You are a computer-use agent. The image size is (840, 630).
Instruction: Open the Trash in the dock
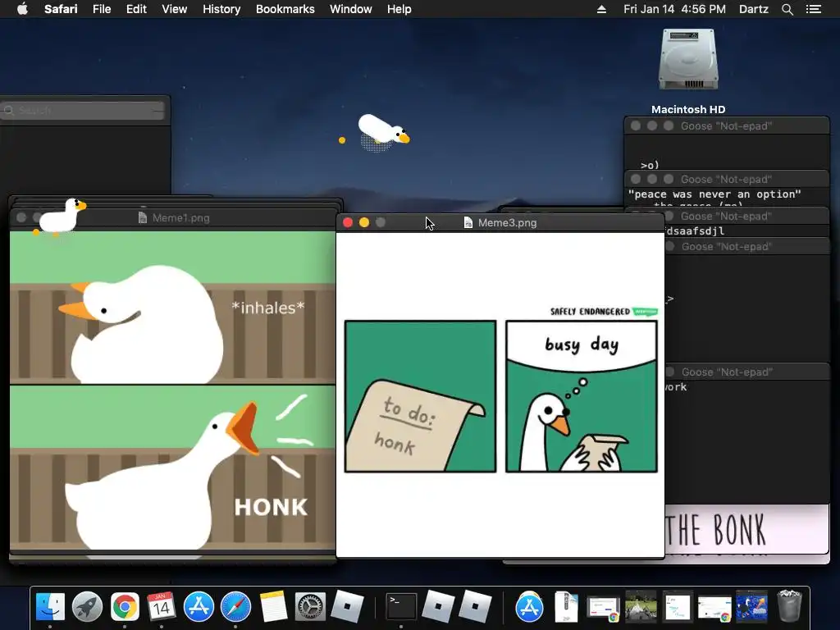coord(789,605)
